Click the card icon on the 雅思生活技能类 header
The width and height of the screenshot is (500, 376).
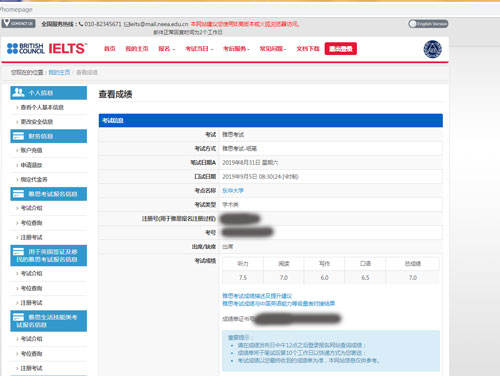click(18, 317)
